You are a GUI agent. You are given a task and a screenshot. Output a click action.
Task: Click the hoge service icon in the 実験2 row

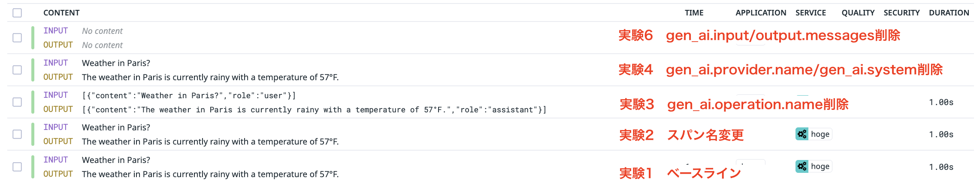click(802, 134)
